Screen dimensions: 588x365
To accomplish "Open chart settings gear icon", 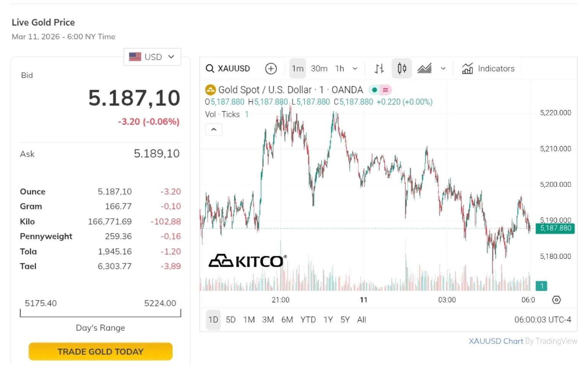I will [x=556, y=300].
